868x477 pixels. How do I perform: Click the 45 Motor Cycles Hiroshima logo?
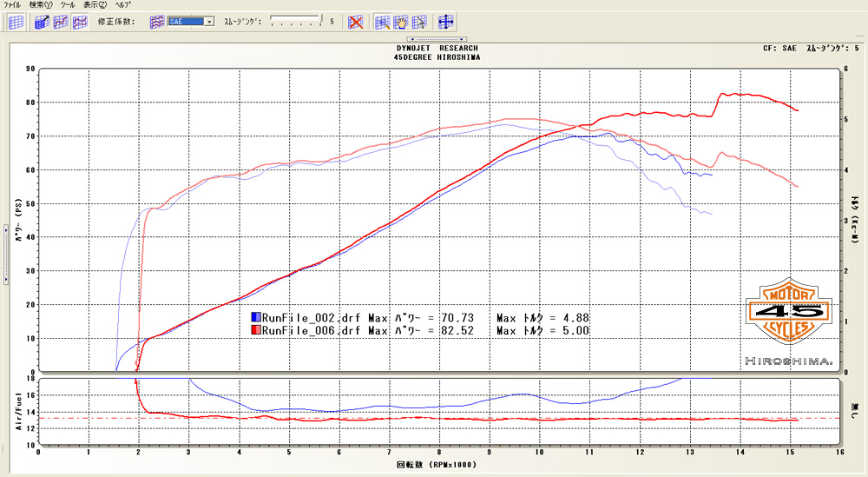[788, 321]
